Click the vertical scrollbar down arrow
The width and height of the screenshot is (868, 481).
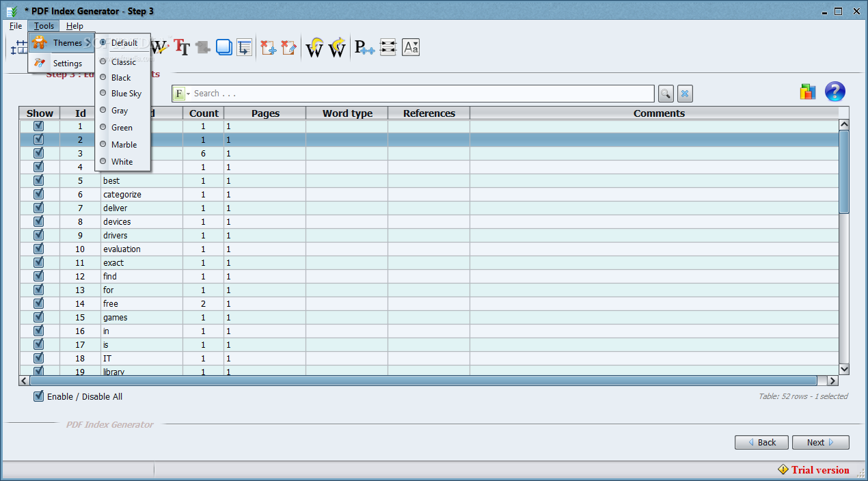point(844,369)
